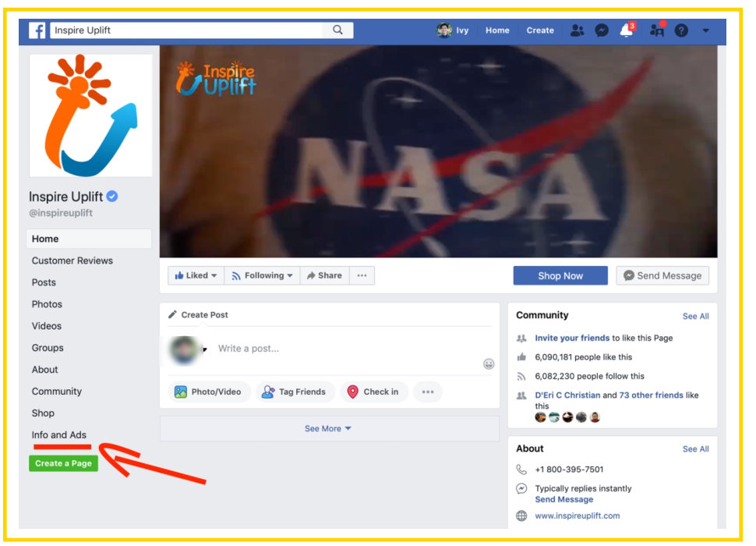756x546 pixels.
Task: Click the Photo/Video button
Action: [208, 392]
